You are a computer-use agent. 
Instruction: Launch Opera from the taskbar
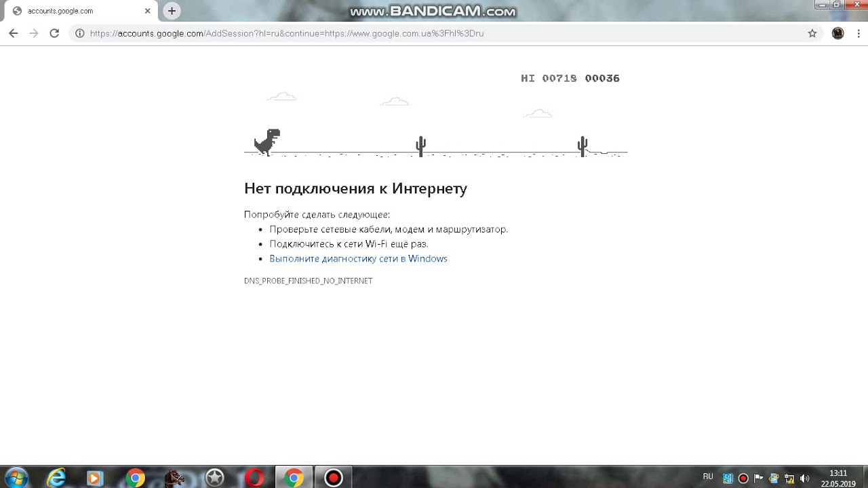tap(254, 477)
